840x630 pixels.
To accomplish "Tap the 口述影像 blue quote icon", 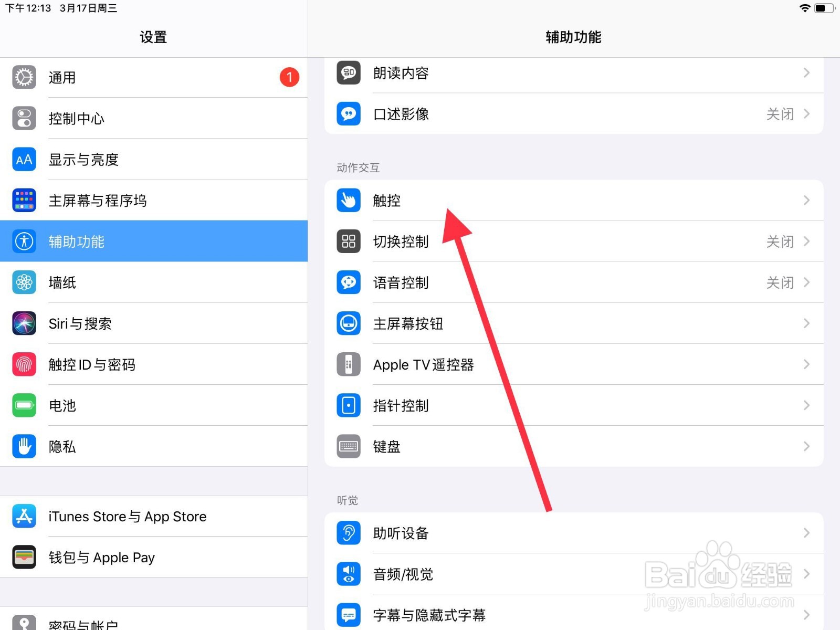I will [x=349, y=113].
